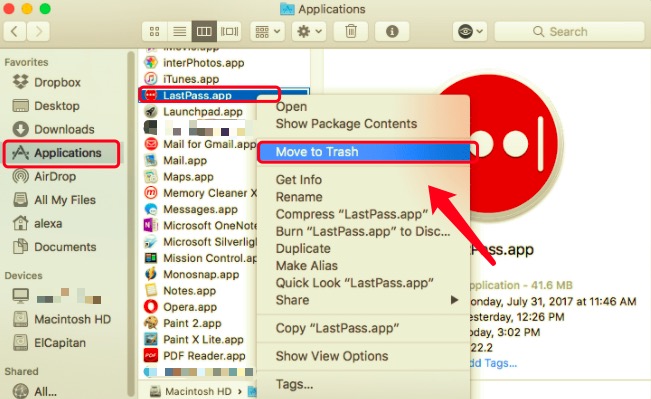Go back with the Finder back arrow
The image size is (651, 399).
(x=15, y=32)
